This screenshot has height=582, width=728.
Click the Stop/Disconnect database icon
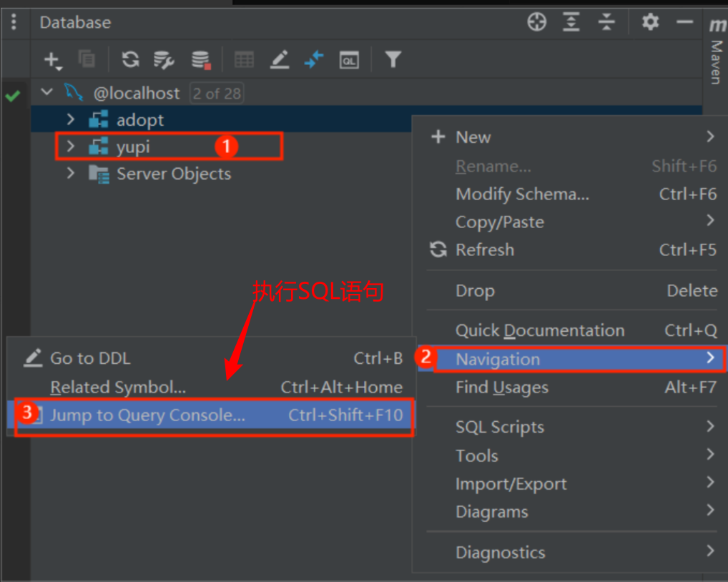pos(201,61)
